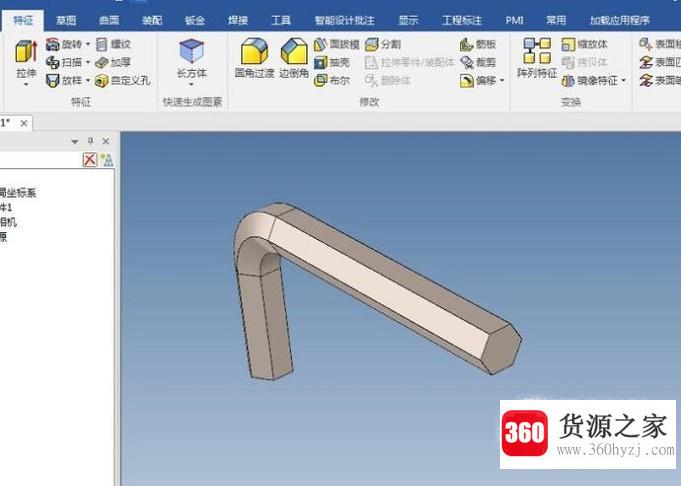Select the 自定义孔 (Custom Hole) tool
This screenshot has height=486, width=681.
(123, 80)
